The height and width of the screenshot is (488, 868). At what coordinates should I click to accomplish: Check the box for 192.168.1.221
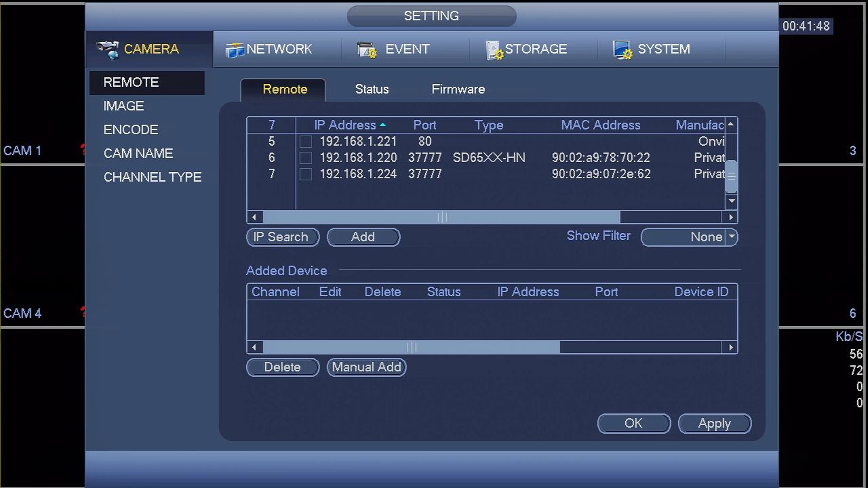pos(306,142)
